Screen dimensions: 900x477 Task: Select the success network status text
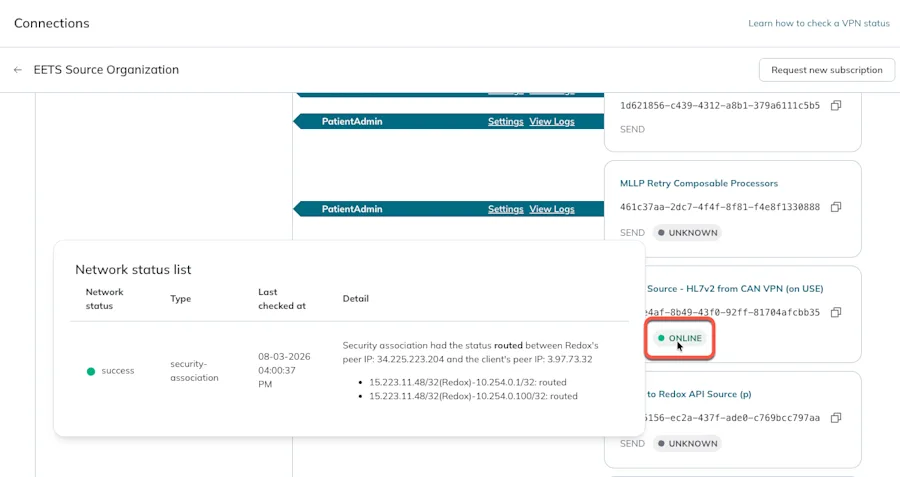118,371
